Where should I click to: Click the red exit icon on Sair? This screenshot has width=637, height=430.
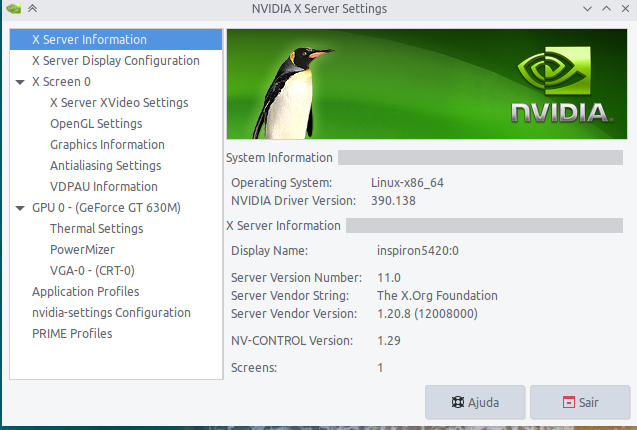point(569,402)
